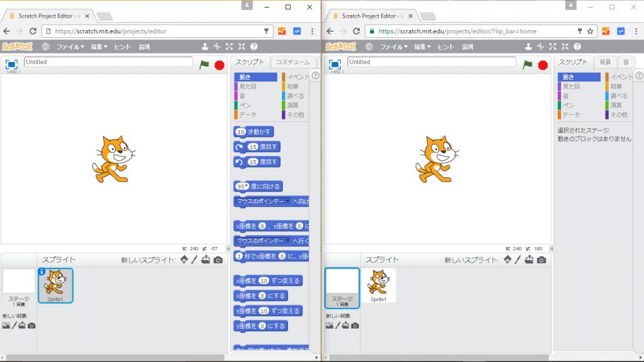This screenshot has height=362, width=644.
Task: Choose backdrop from library in right window
Action: [x=330, y=326]
